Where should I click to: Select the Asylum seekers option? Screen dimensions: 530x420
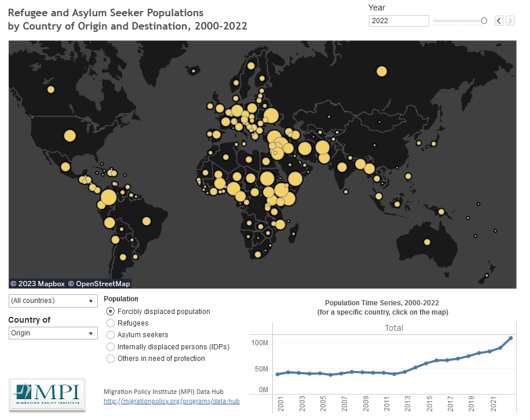tap(110, 335)
